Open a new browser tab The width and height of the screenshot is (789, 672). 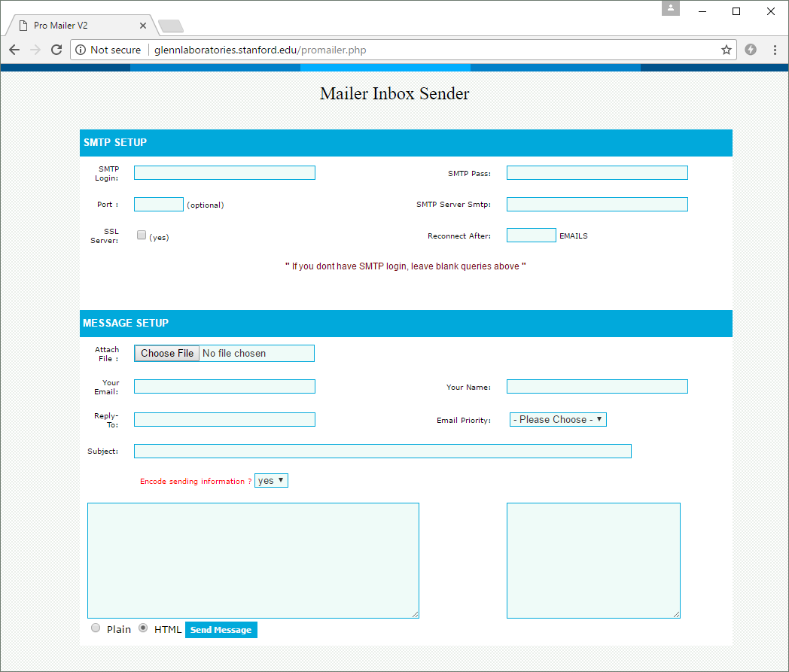171,26
